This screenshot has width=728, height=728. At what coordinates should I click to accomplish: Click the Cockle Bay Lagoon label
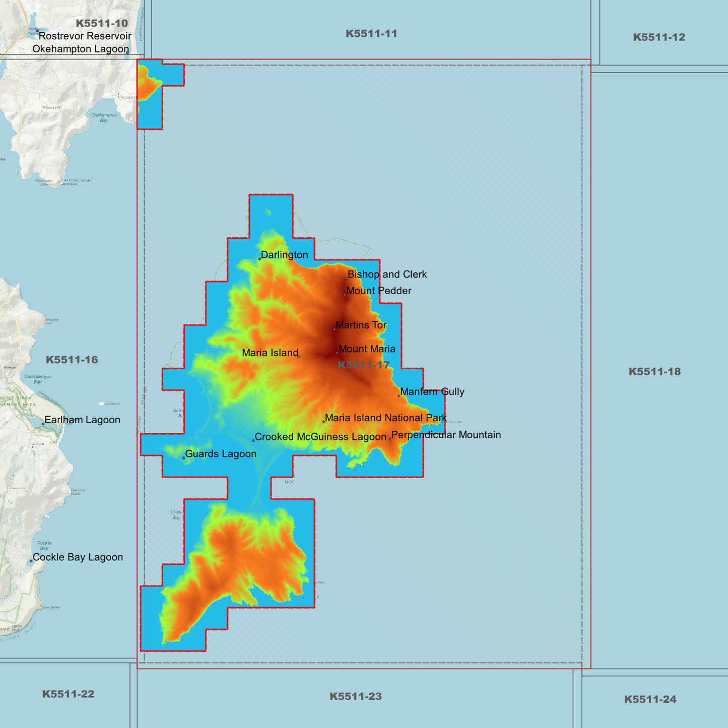(78, 557)
